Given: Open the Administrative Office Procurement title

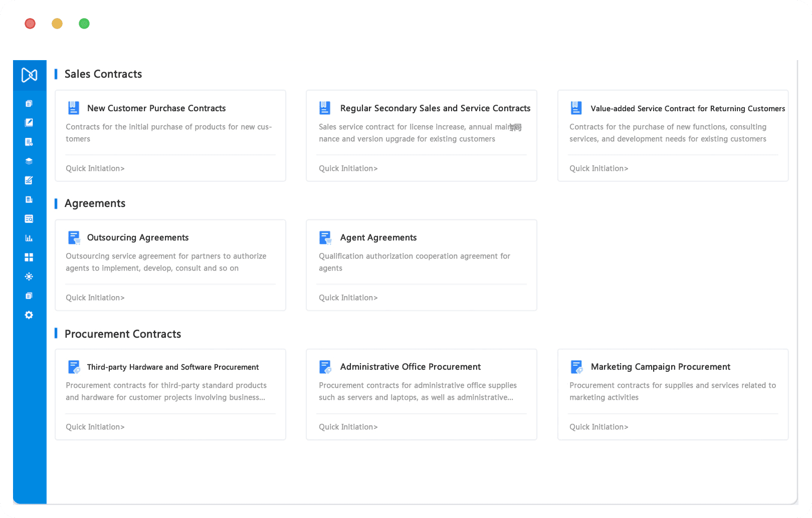Looking at the screenshot, I should [x=411, y=367].
